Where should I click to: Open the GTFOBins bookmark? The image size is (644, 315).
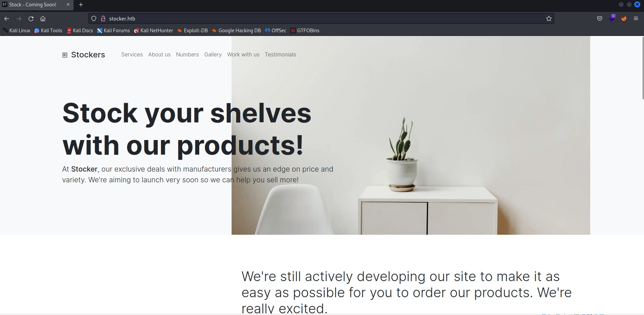click(x=305, y=31)
